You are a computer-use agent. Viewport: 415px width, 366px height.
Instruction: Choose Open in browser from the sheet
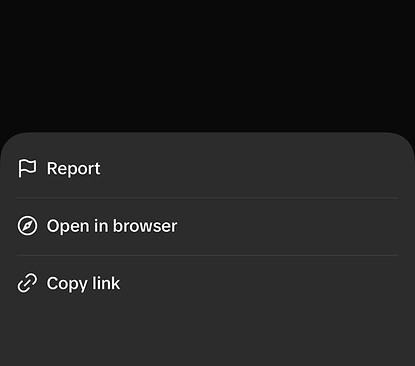(207, 226)
